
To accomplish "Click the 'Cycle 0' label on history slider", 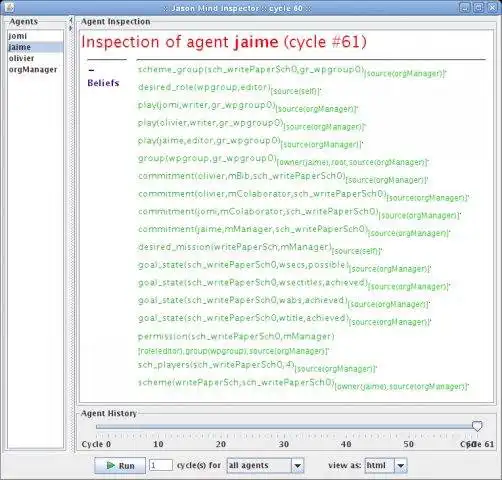I will [96, 444].
